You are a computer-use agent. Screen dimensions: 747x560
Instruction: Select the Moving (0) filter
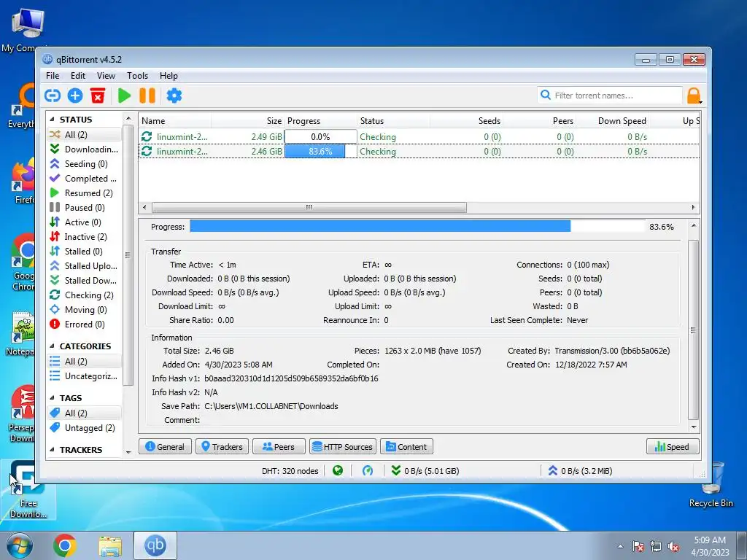click(x=85, y=309)
